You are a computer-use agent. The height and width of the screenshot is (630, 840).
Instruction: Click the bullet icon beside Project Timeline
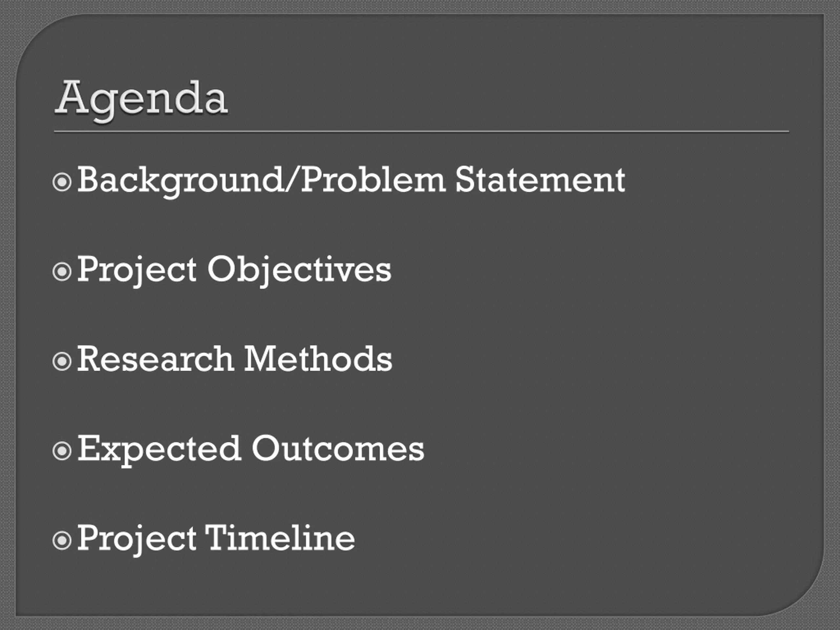62,541
